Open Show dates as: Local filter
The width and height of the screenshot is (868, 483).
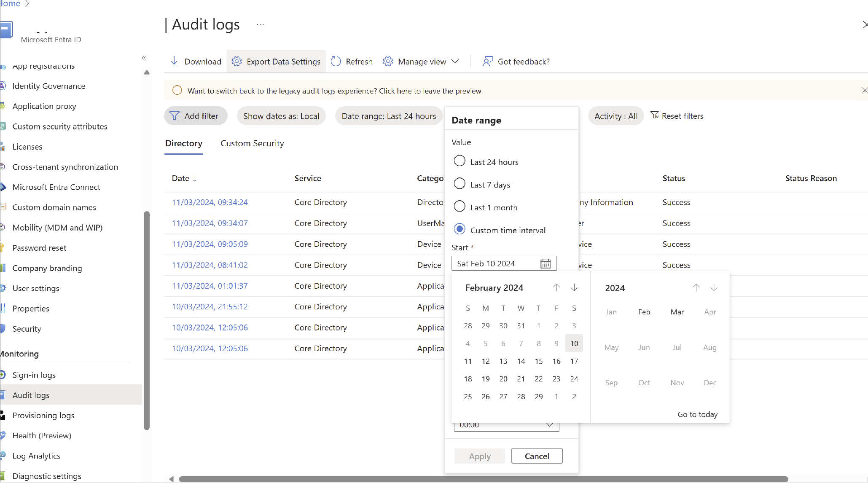click(281, 116)
